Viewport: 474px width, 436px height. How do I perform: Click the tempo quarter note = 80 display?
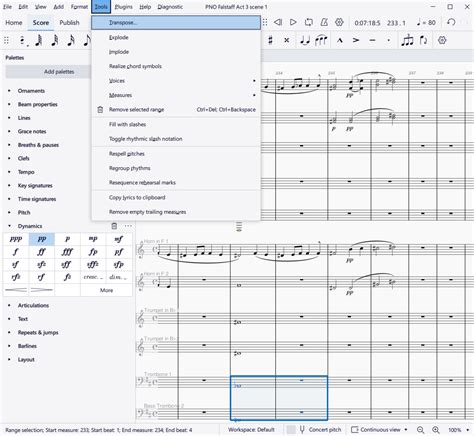coord(426,22)
